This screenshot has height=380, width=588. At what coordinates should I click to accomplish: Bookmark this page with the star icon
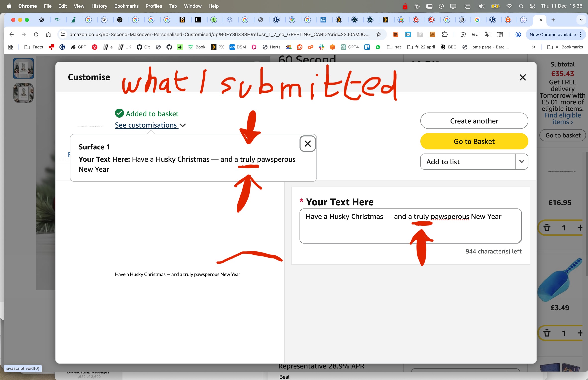tap(379, 34)
